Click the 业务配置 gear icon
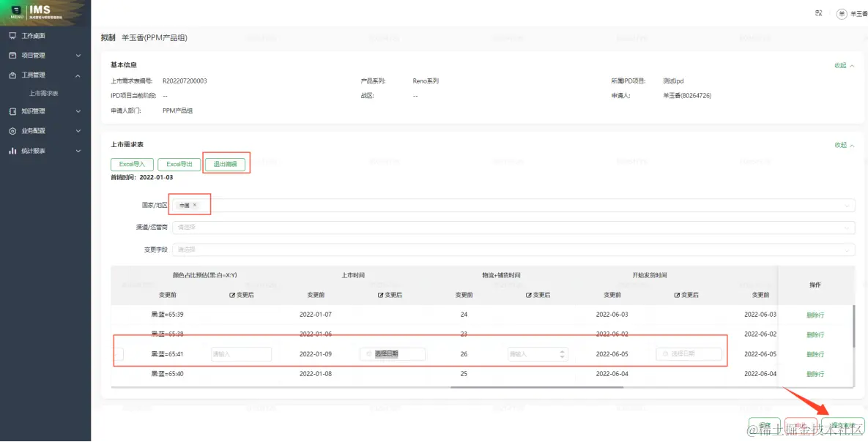 click(x=12, y=131)
